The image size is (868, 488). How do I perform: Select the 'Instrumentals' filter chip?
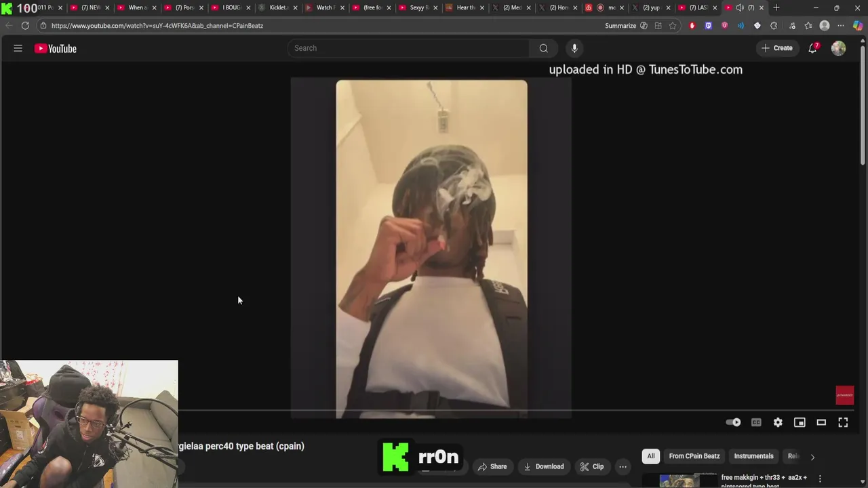(x=753, y=456)
